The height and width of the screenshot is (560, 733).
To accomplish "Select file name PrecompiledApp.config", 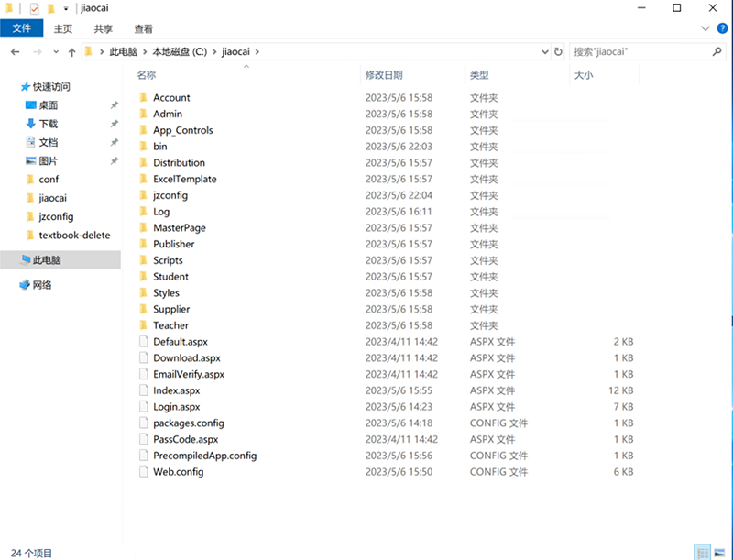I will click(x=204, y=456).
